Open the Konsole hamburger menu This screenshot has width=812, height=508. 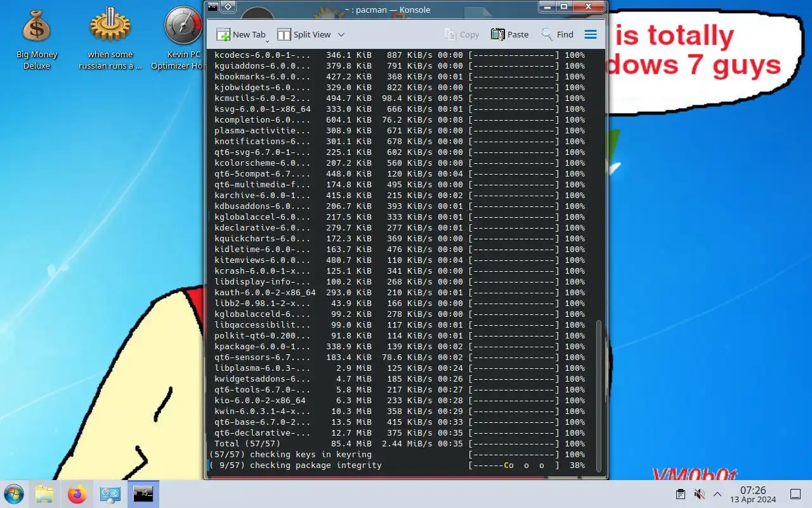coord(591,35)
